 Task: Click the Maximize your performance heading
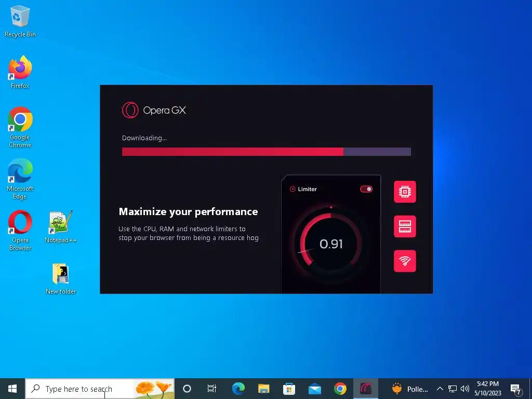point(188,212)
